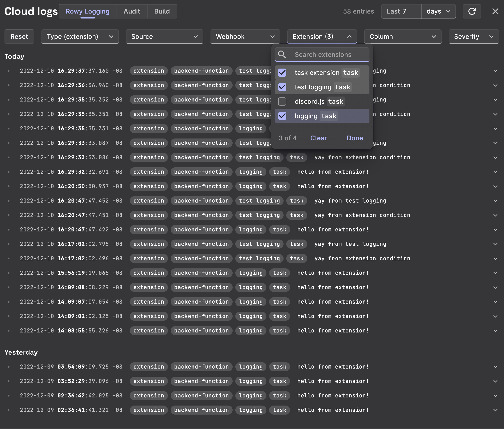Viewport: 504px width, 429px height.
Task: Expand the 02:36:41.322 log entry
Action: coord(495,410)
